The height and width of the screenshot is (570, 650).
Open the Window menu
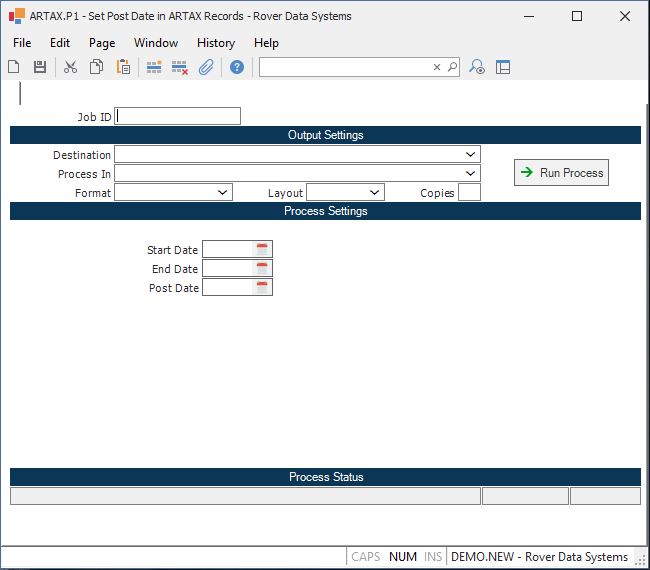click(x=156, y=43)
